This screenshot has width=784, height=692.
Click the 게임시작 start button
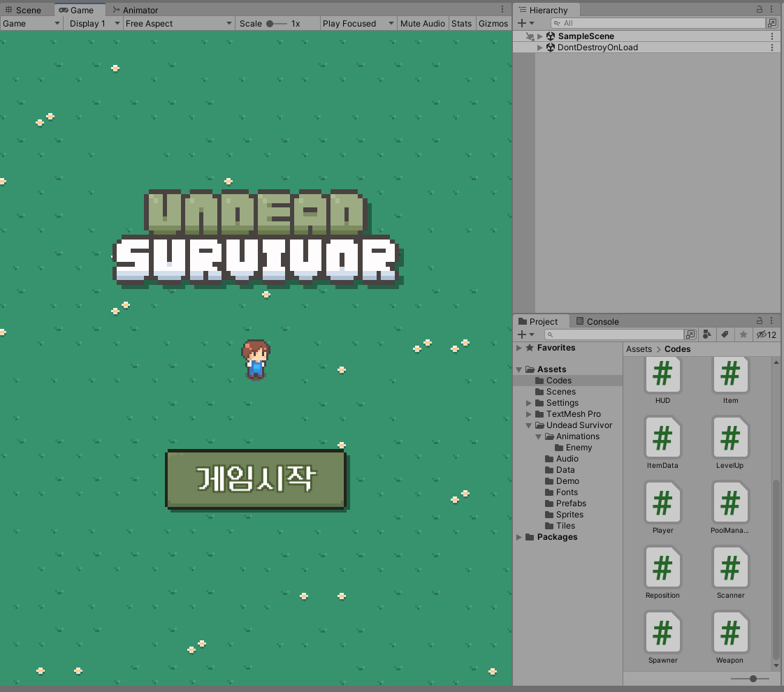[256, 479]
